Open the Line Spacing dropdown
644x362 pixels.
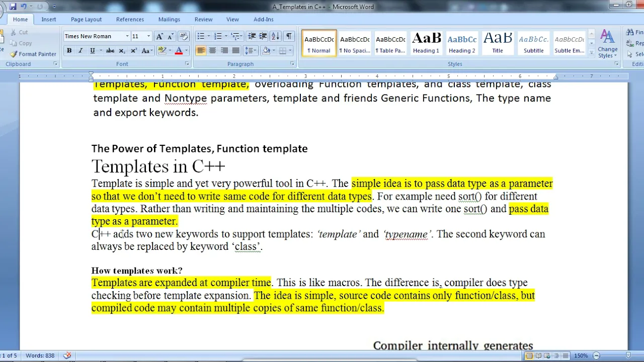pyautogui.click(x=250, y=51)
